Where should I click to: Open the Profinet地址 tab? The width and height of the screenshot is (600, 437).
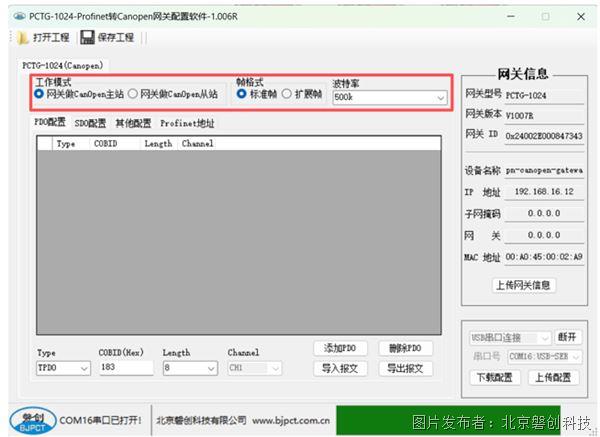[x=187, y=123]
